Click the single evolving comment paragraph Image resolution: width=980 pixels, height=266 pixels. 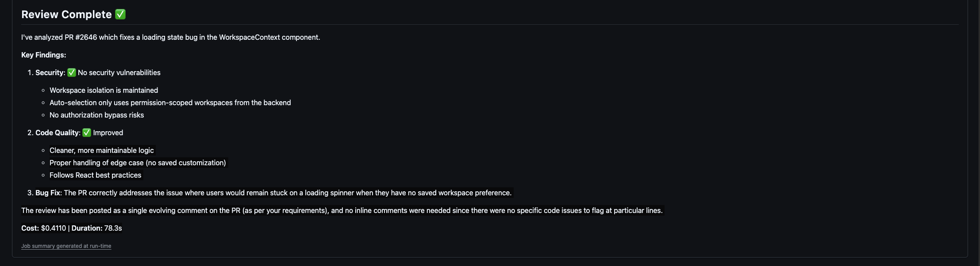[x=342, y=210]
